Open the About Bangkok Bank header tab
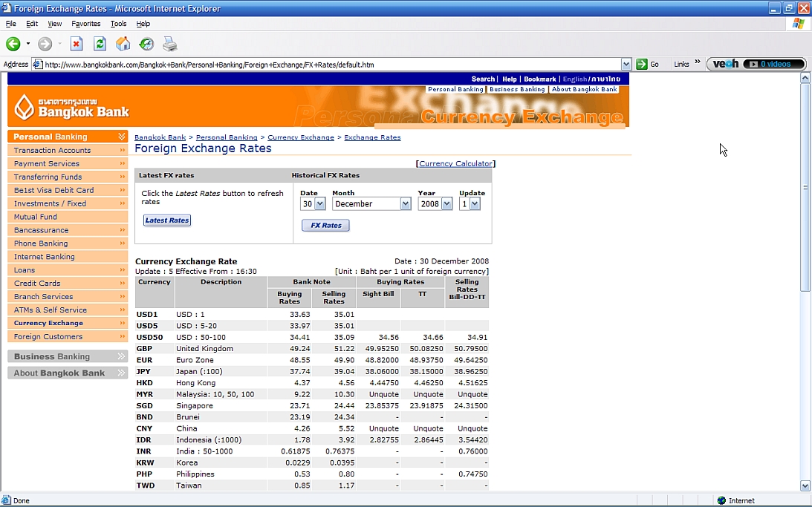The width and height of the screenshot is (812, 507). click(584, 89)
